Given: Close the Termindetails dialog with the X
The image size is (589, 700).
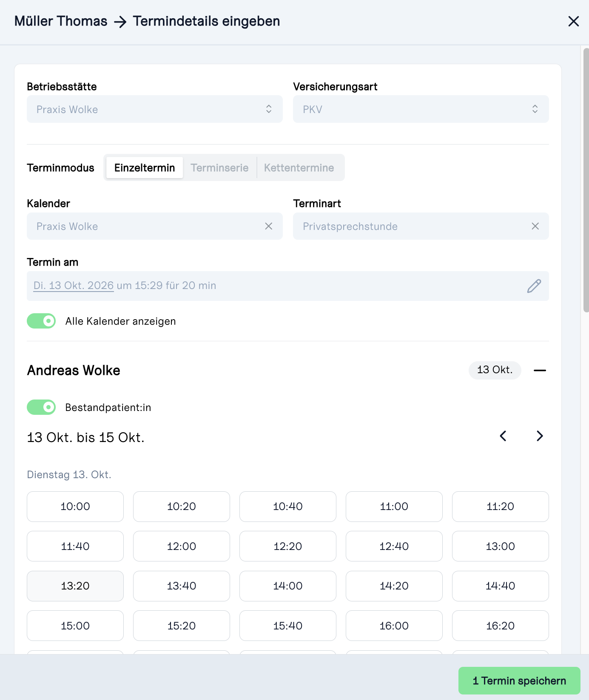Looking at the screenshot, I should click(573, 21).
